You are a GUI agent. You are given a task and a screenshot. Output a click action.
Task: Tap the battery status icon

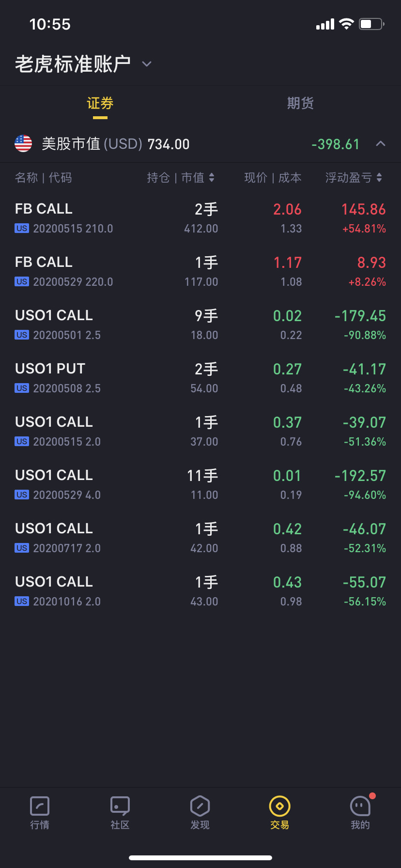tap(371, 24)
